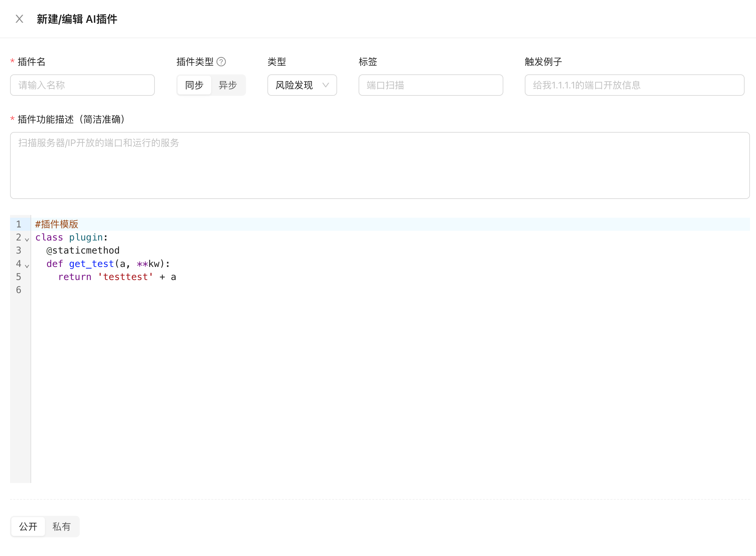The height and width of the screenshot is (556, 756).
Task: Click the dropdown arrow in 类型 field
Action: click(326, 85)
